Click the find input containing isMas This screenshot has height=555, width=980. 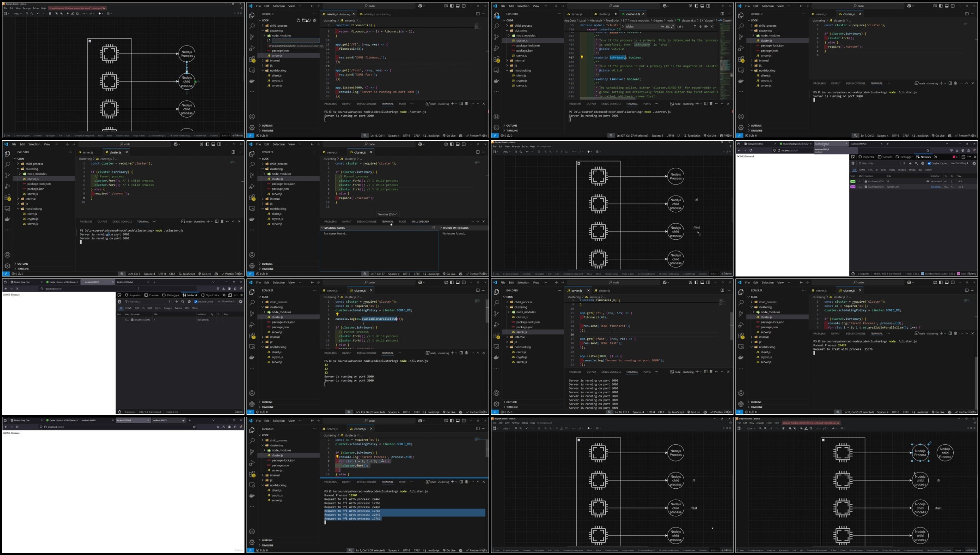point(642,27)
